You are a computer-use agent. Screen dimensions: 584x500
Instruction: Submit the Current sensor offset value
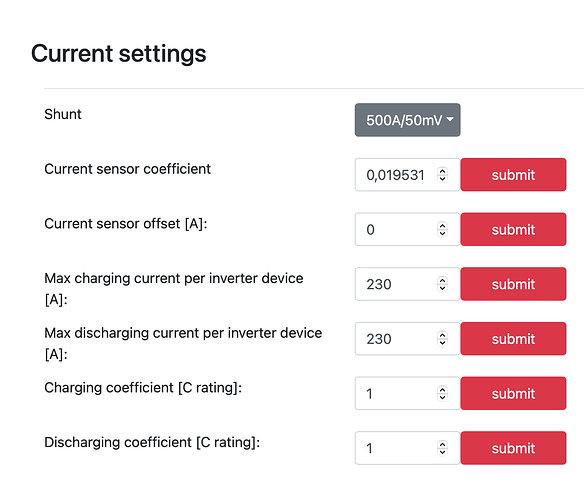513,230
